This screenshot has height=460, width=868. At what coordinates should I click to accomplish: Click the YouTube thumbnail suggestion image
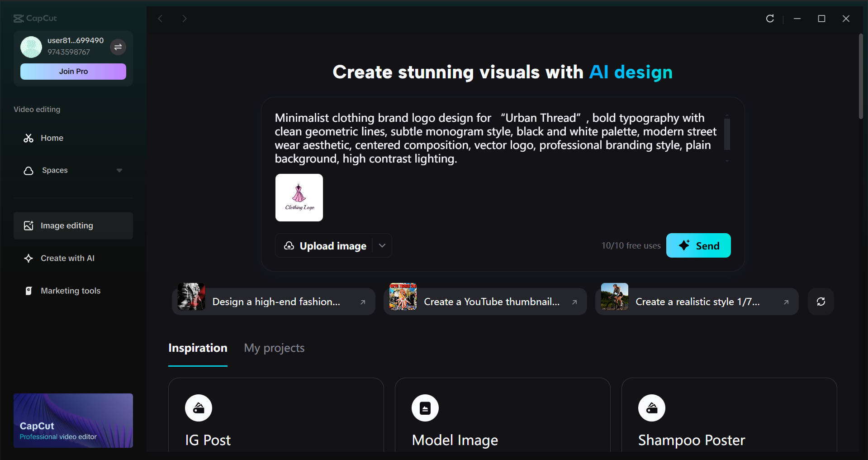pyautogui.click(x=403, y=297)
